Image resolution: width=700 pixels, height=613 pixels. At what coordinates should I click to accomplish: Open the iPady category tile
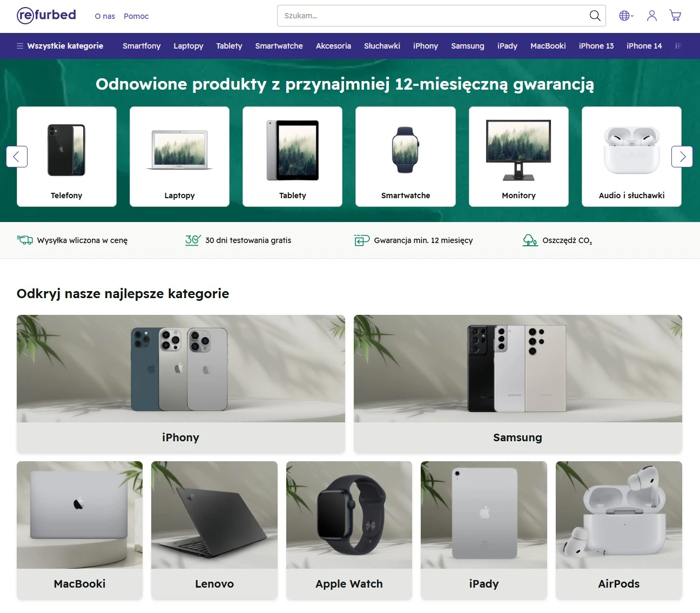tap(484, 530)
